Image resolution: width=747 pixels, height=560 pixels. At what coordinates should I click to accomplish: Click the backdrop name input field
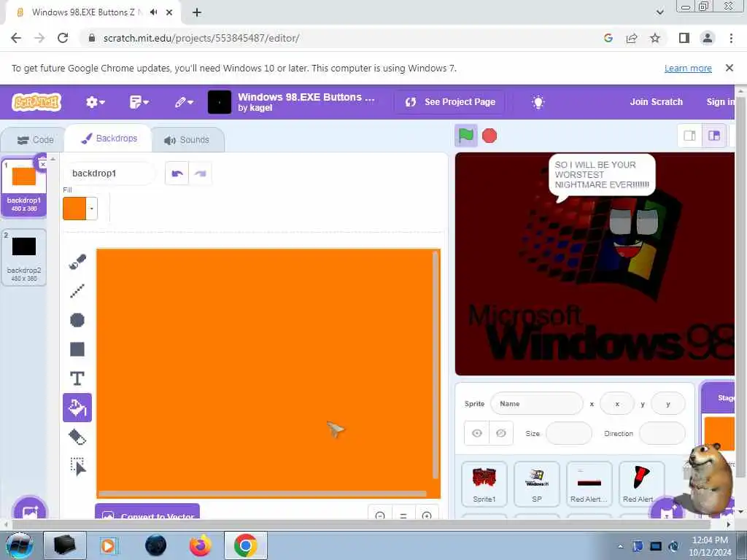(109, 174)
